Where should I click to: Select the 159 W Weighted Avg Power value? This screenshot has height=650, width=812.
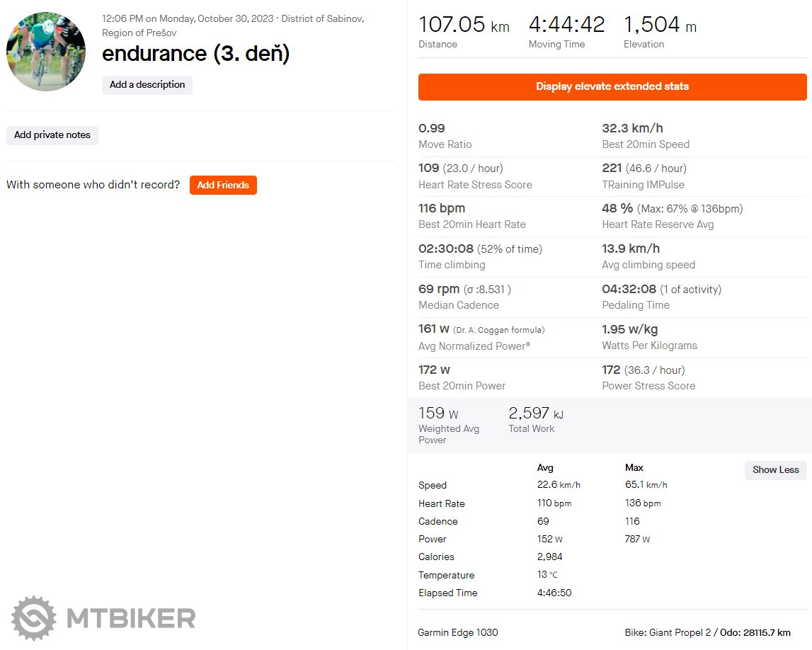[x=438, y=414]
